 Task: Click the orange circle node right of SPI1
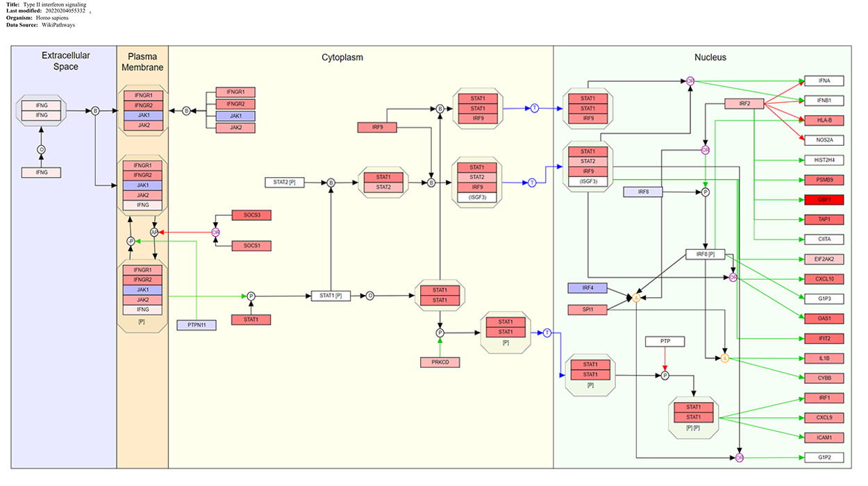(635, 298)
